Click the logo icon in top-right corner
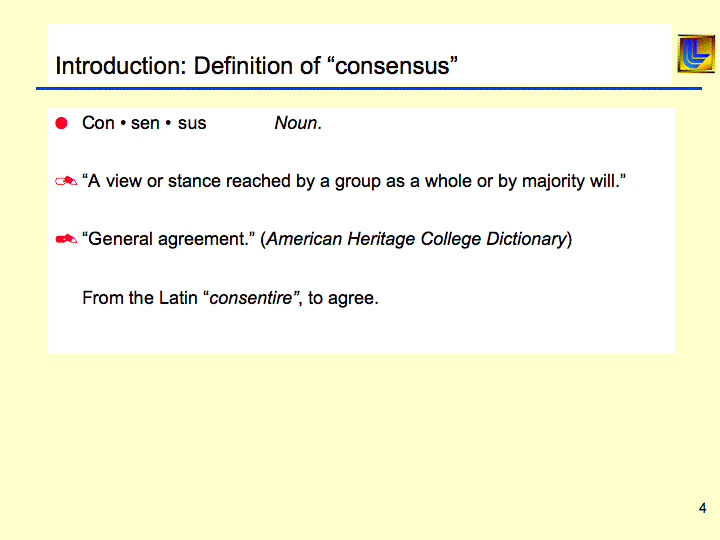The width and height of the screenshot is (720, 540). point(695,53)
